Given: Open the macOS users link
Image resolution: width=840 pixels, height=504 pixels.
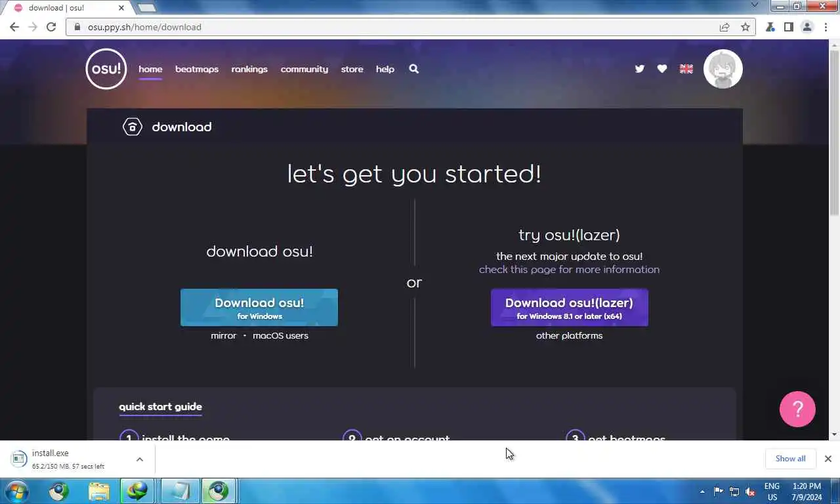Looking at the screenshot, I should point(280,335).
